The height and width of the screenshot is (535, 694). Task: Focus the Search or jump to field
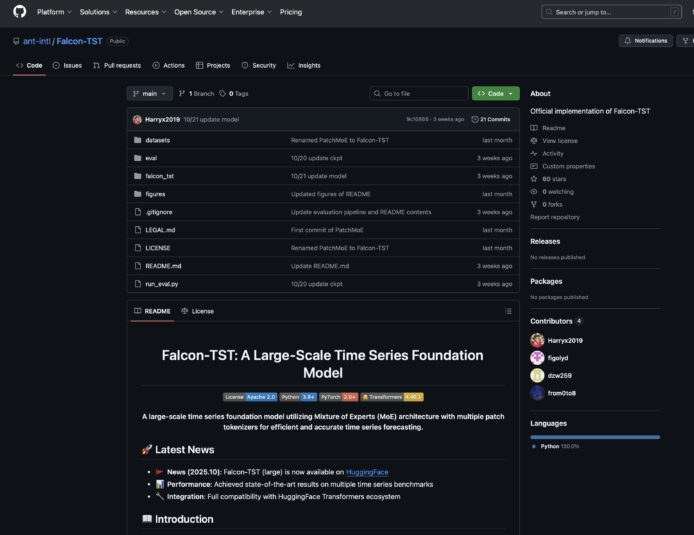pyautogui.click(x=611, y=12)
